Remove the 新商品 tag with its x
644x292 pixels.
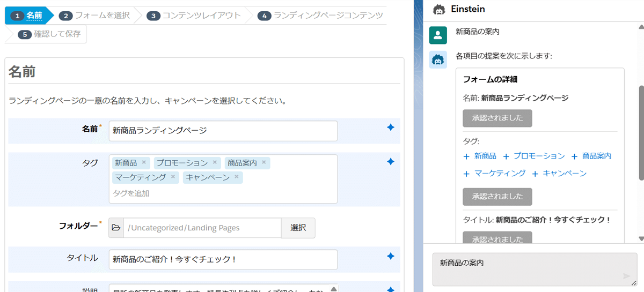click(x=144, y=162)
